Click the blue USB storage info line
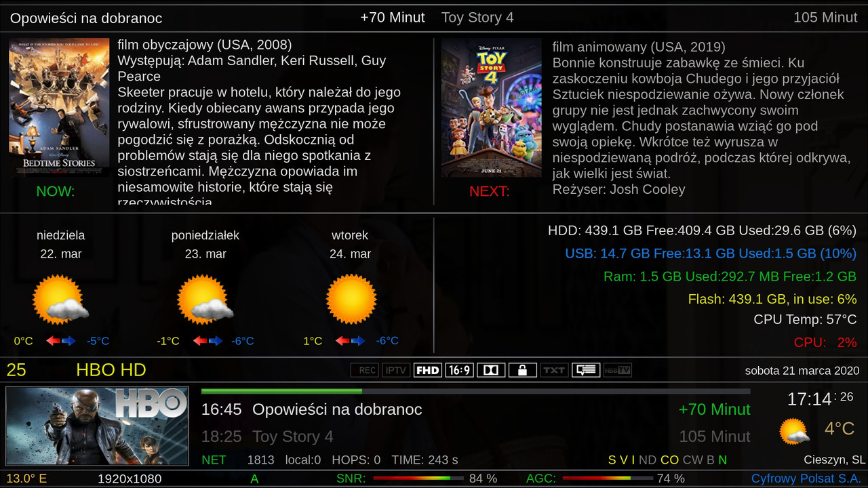Screen dimensions: 868x488 pyautogui.click(x=711, y=253)
